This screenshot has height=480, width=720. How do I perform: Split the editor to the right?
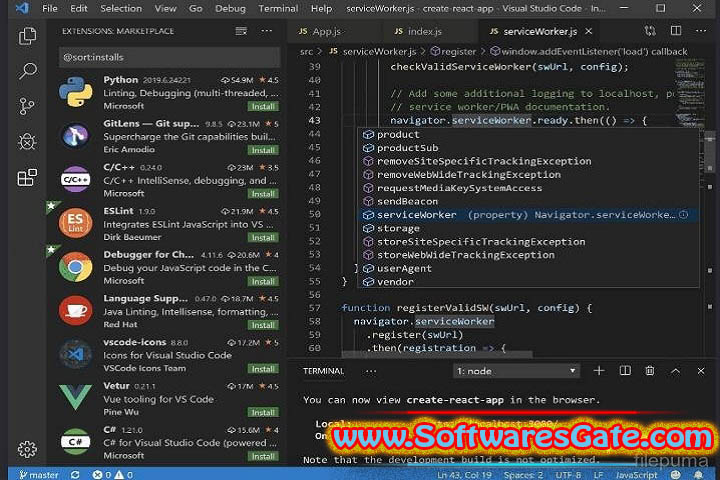pyautogui.click(x=676, y=31)
